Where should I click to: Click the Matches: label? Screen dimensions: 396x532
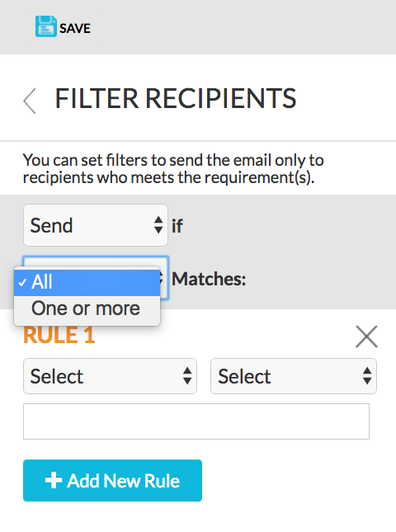(209, 280)
